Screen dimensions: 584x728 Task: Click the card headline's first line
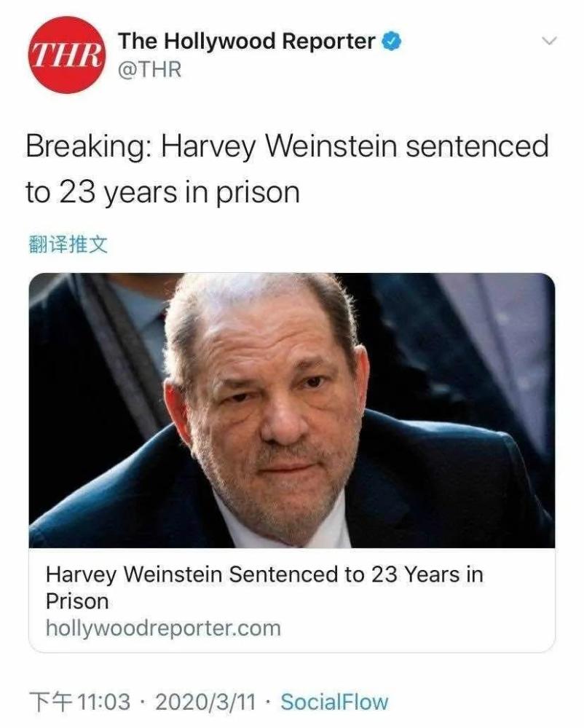point(264,574)
